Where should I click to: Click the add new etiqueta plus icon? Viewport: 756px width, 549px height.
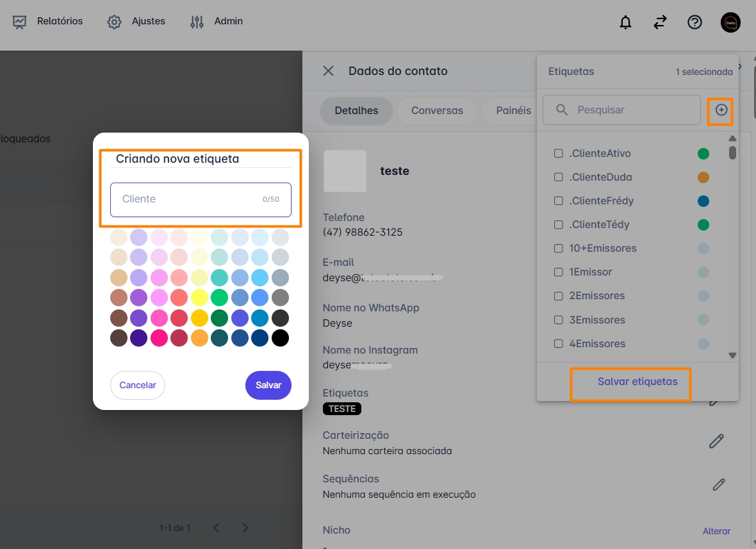click(721, 110)
